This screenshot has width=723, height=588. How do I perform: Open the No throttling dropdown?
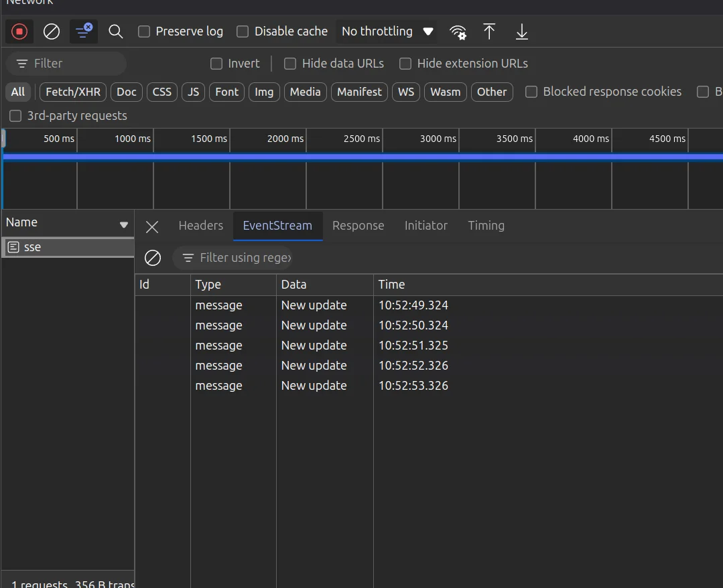pos(387,31)
